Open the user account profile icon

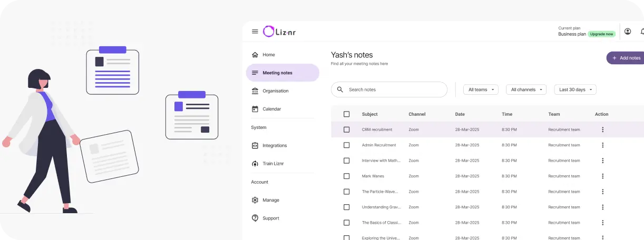click(628, 32)
